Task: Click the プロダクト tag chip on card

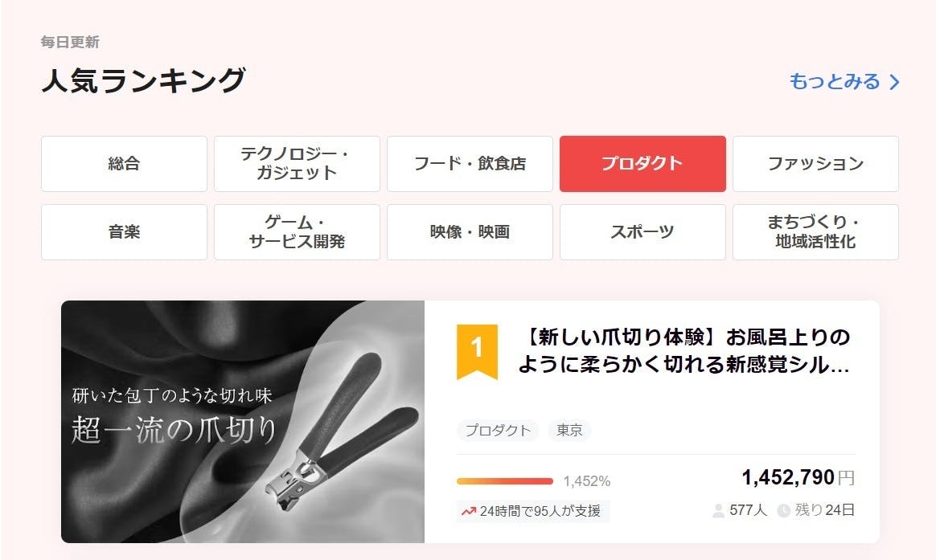Action: [x=498, y=431]
